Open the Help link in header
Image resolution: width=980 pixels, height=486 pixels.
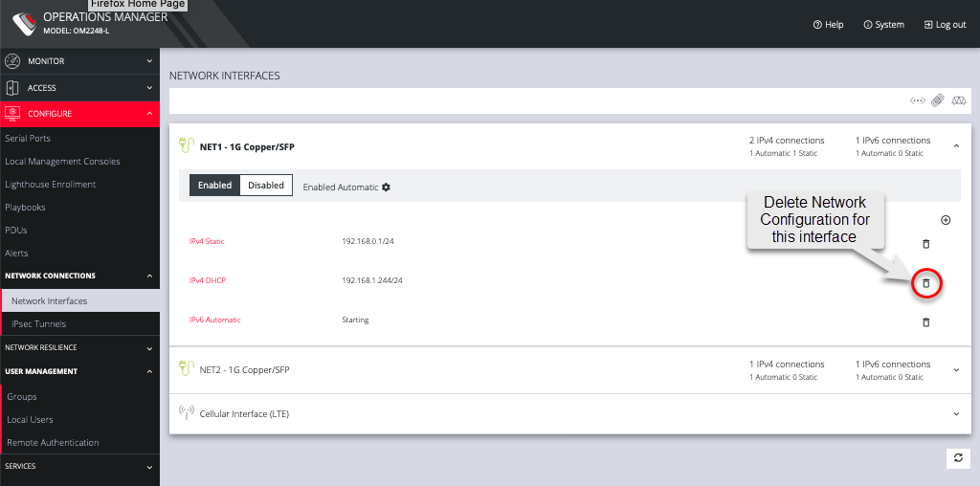click(828, 25)
